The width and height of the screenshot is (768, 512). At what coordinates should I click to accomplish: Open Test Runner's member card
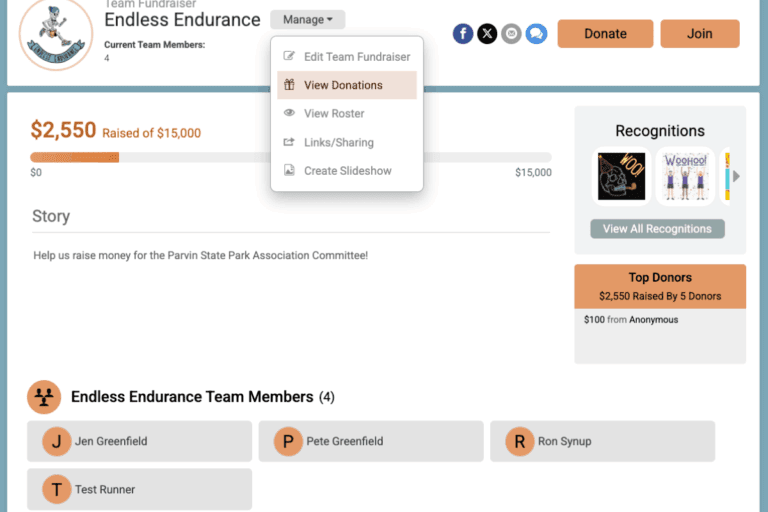[x=140, y=489]
